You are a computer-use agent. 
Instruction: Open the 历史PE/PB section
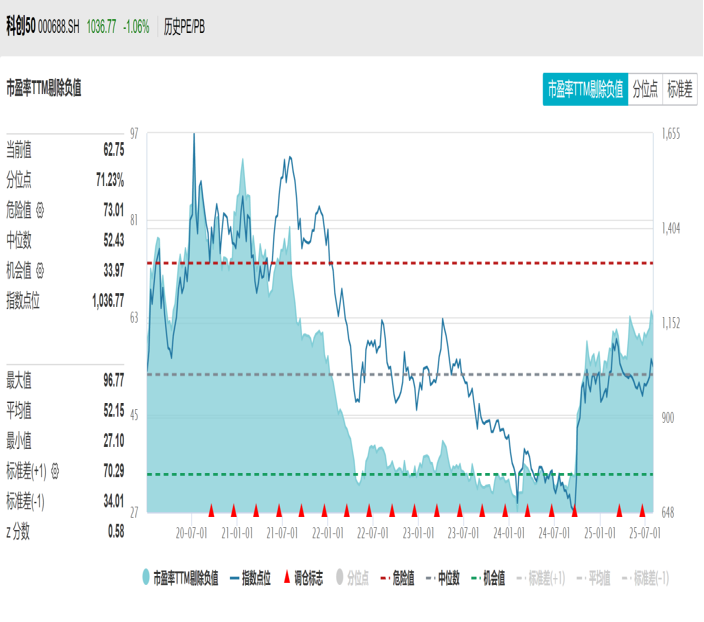tap(184, 27)
